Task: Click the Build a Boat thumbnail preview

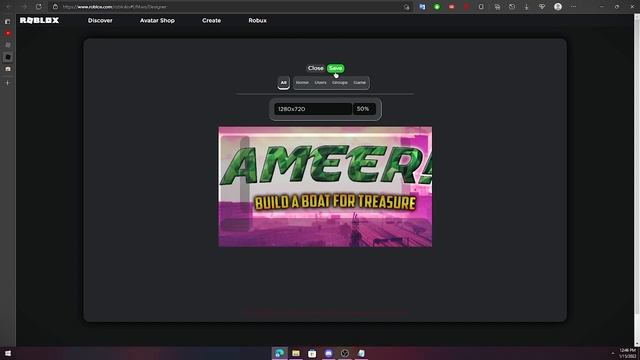Action: click(325, 187)
